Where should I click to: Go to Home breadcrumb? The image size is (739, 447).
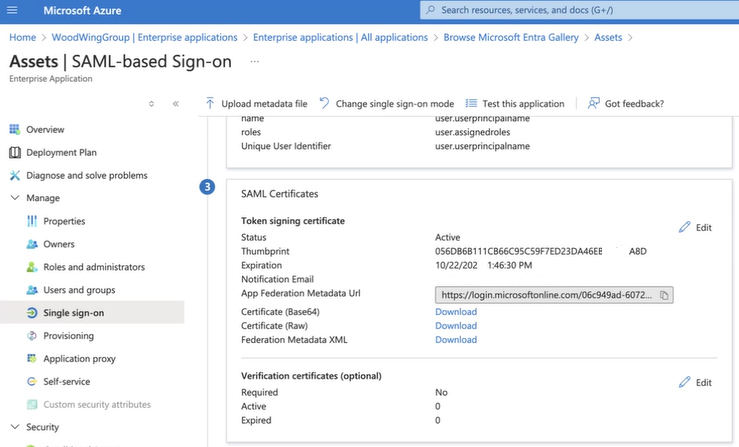23,37
